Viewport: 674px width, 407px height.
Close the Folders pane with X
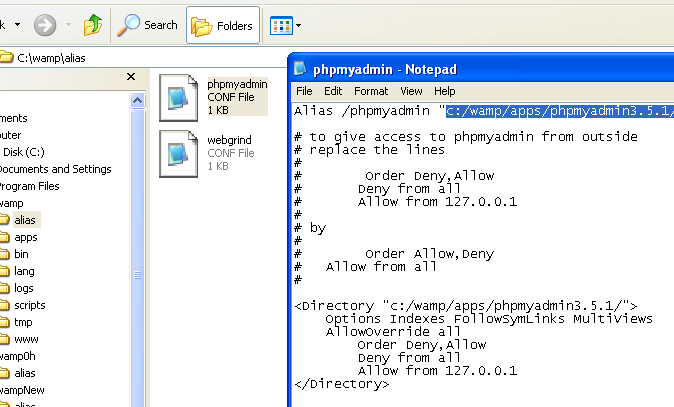tap(131, 77)
